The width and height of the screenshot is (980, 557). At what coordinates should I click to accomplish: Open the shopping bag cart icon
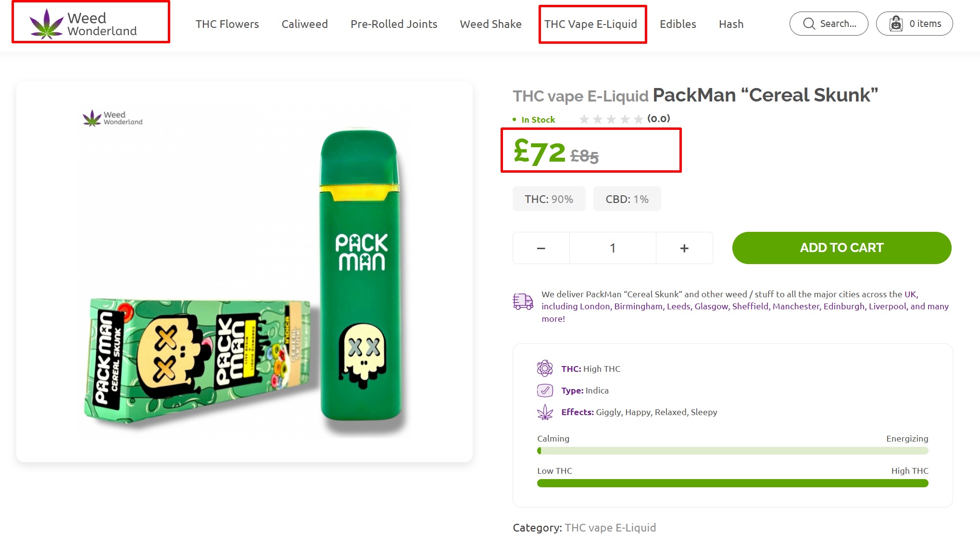tap(896, 24)
